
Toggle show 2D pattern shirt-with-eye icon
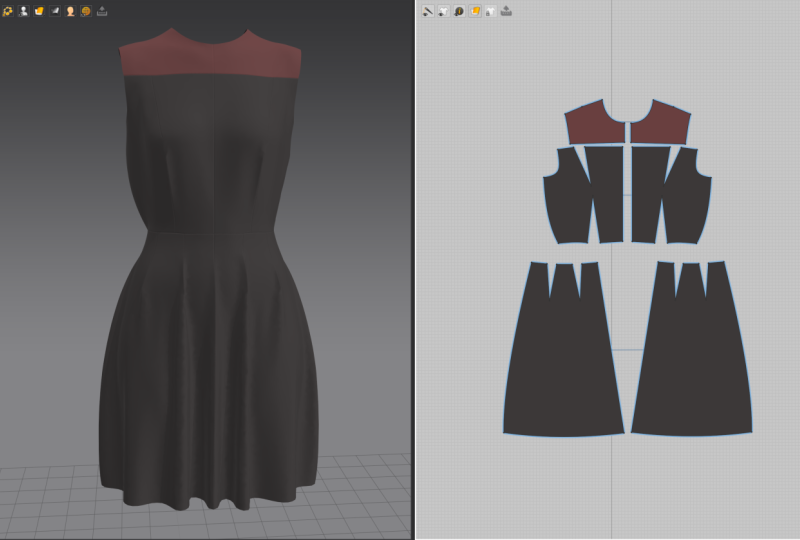pos(444,11)
